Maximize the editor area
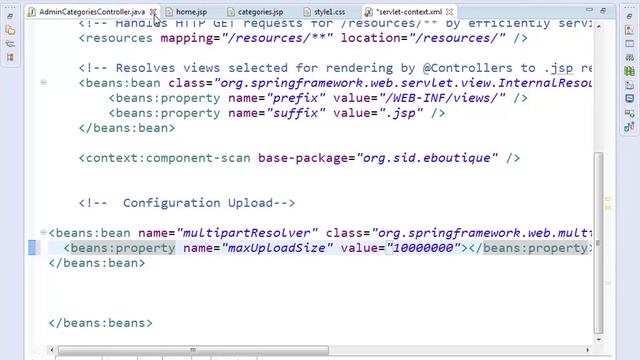Screen dimensions: 640x360 click(x=603, y=11)
